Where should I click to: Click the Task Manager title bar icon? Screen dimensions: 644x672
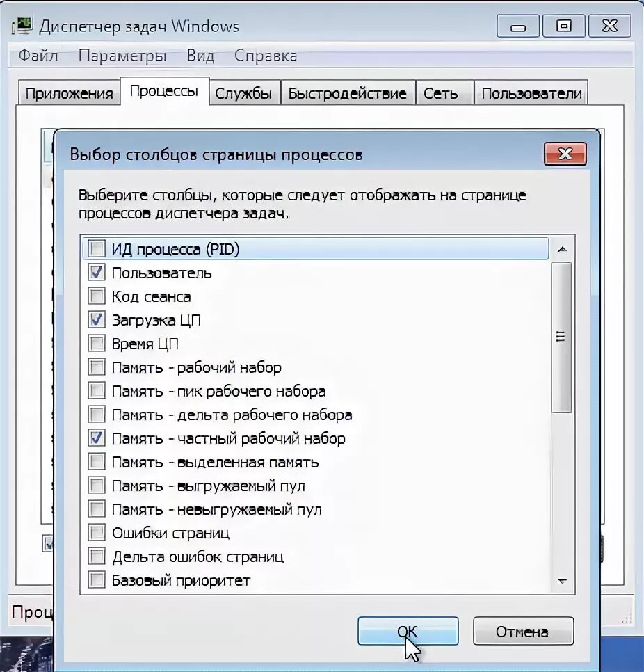pyautogui.click(x=22, y=26)
